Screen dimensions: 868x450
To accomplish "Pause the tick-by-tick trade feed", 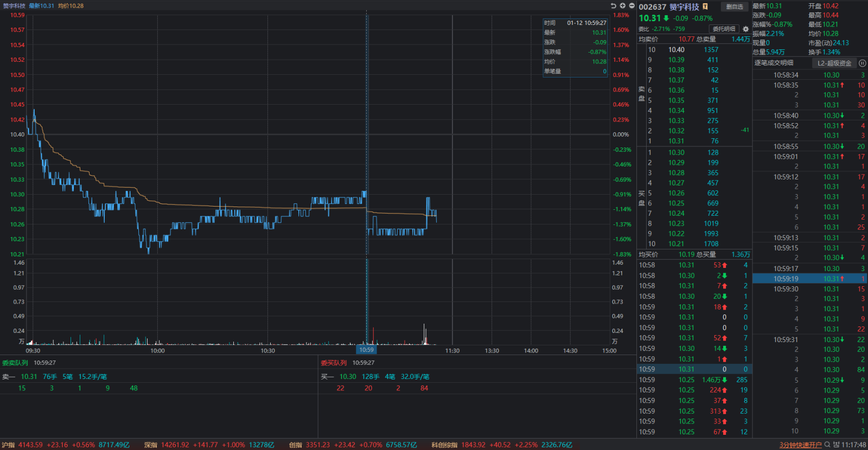I will click(862, 63).
